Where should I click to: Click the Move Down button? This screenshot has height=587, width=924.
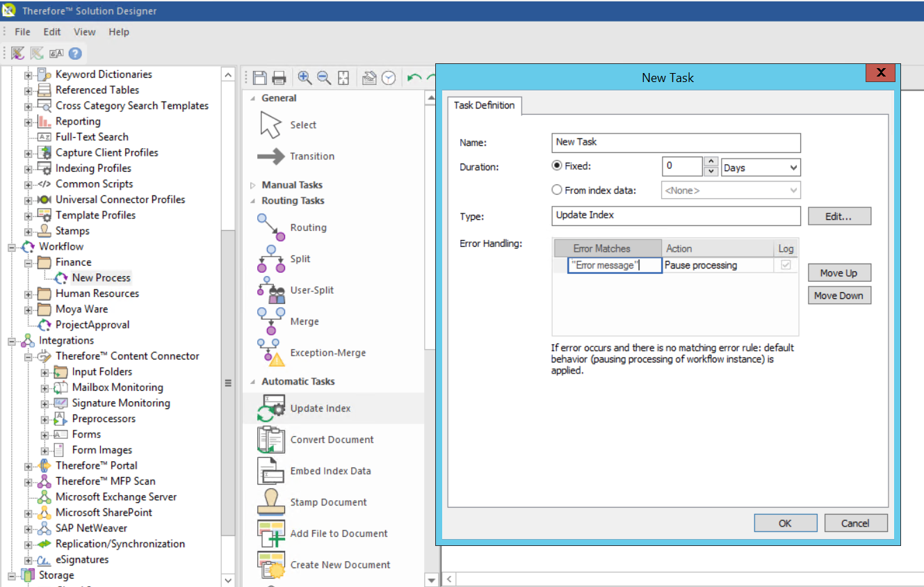point(839,296)
